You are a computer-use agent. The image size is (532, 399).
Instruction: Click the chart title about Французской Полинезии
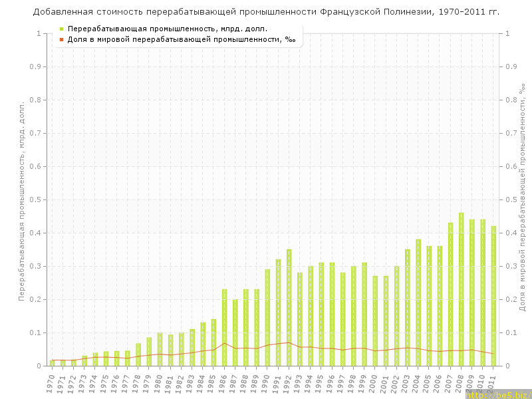266,12
